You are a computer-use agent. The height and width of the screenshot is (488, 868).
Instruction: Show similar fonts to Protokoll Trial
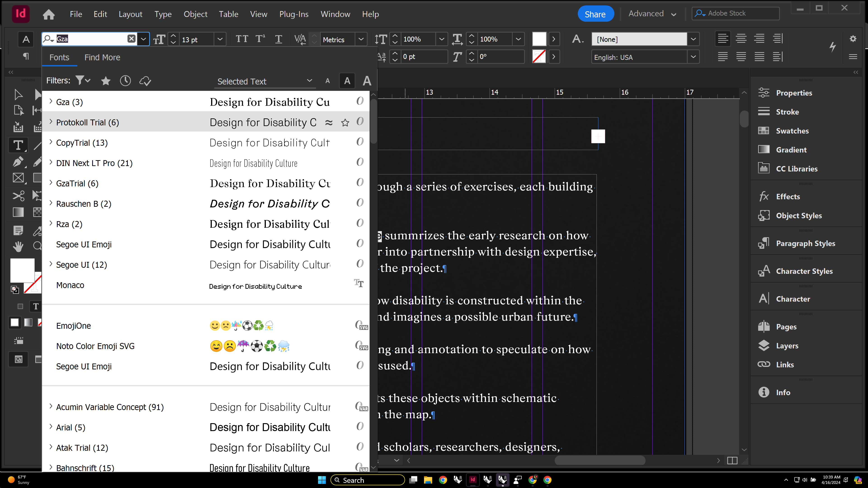click(329, 122)
